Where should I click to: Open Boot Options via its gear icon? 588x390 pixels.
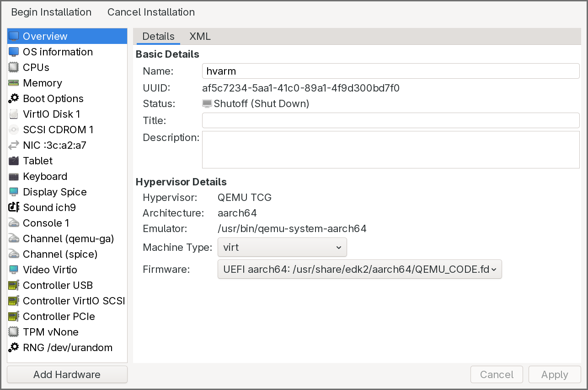14,98
